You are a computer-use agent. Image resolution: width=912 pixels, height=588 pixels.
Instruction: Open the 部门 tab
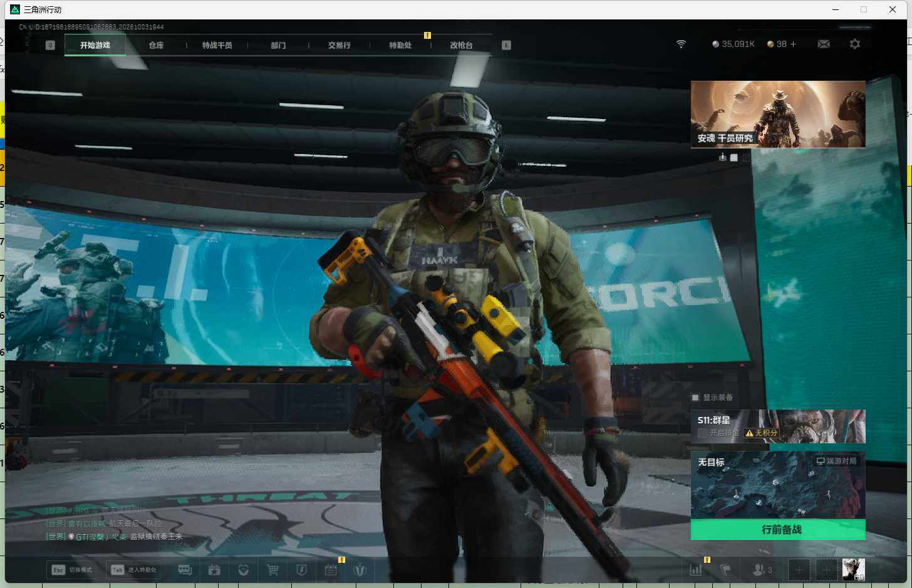(x=278, y=45)
